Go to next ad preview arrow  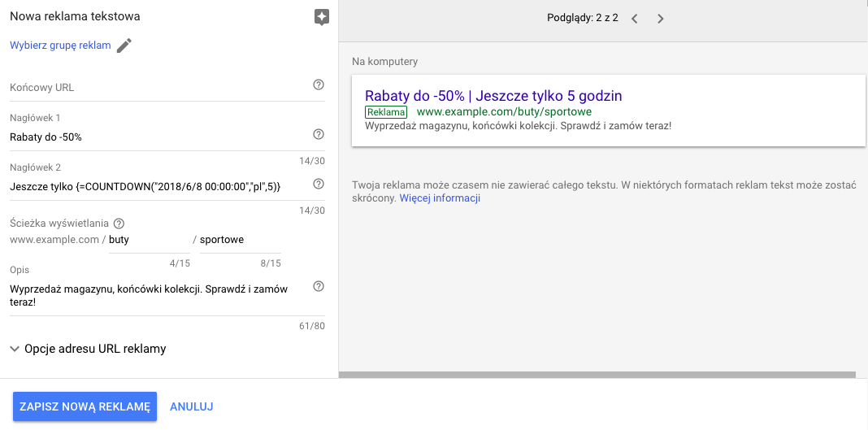click(x=660, y=18)
